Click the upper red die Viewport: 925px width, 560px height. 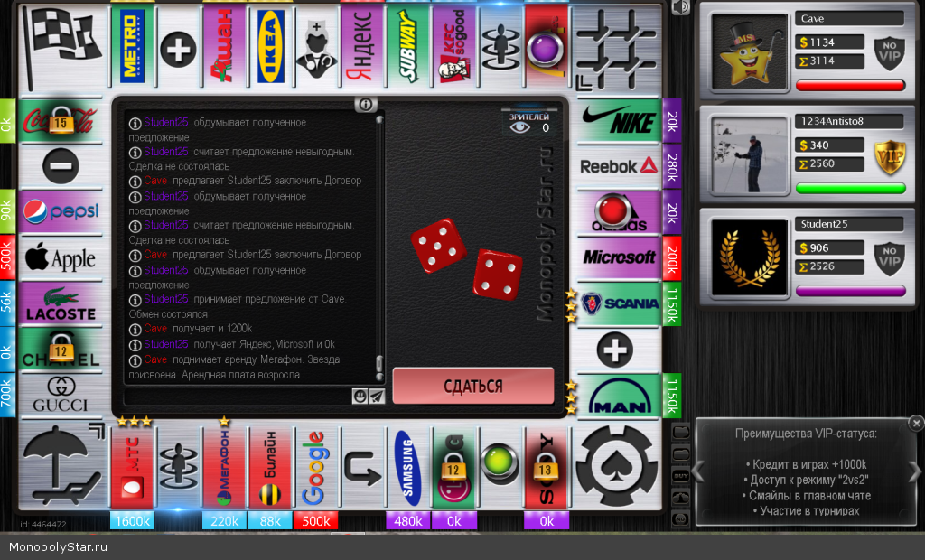(438, 246)
